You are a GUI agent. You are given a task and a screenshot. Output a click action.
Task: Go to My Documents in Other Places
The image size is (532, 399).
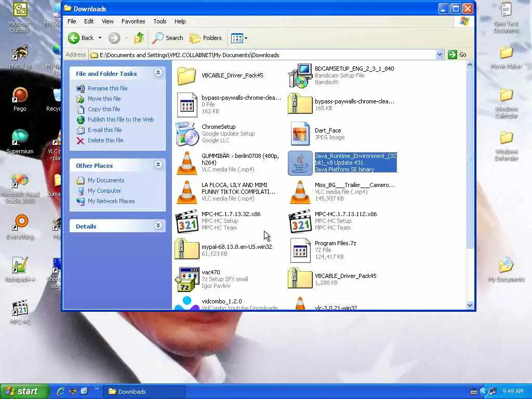pos(106,180)
